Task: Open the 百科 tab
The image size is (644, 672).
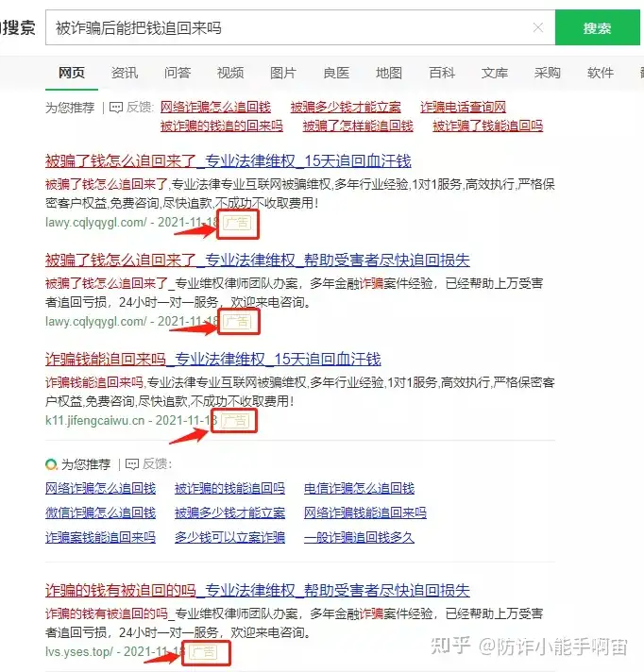Action: pyautogui.click(x=442, y=73)
